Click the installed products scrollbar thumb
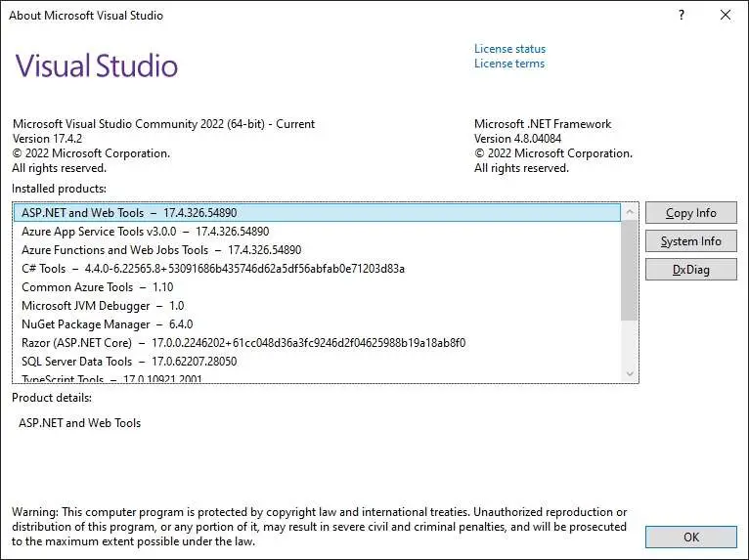This screenshot has height=560, width=749. (x=630, y=270)
